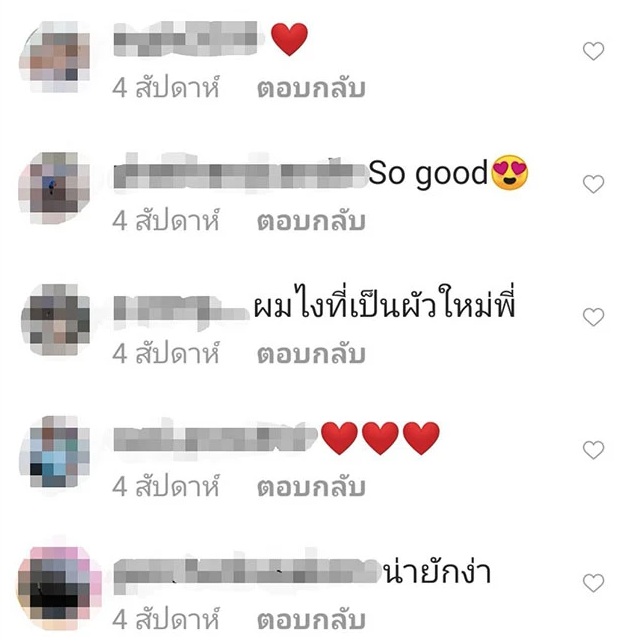Like the three red hearts comment
635x639 pixels.
(x=593, y=450)
